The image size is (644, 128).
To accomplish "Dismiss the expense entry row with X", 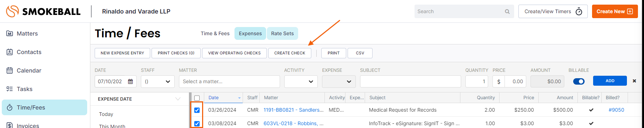I will pos(634,81).
